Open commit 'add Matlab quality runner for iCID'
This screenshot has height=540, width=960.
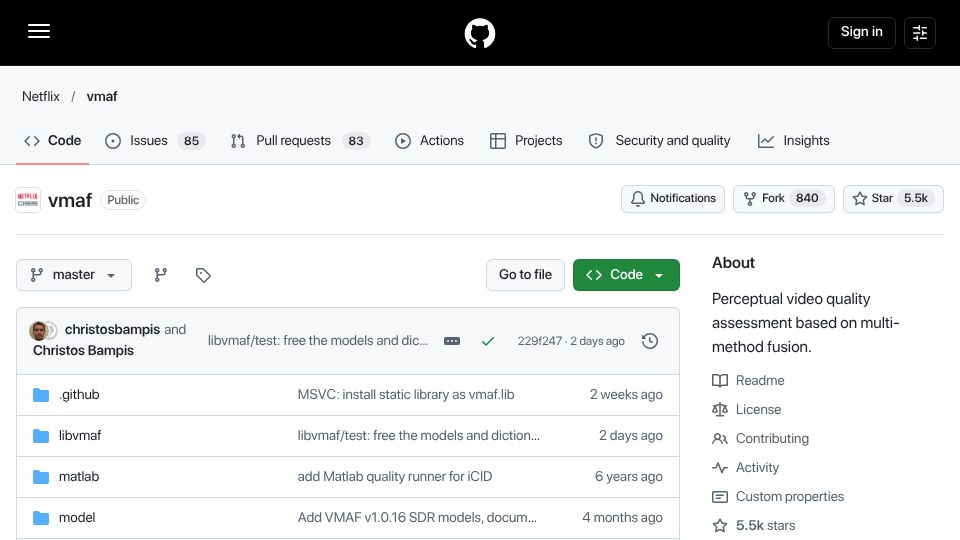click(395, 477)
